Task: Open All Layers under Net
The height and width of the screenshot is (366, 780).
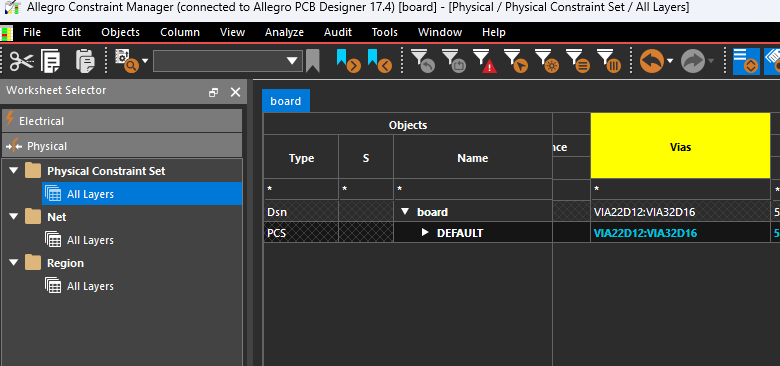Action: point(90,240)
